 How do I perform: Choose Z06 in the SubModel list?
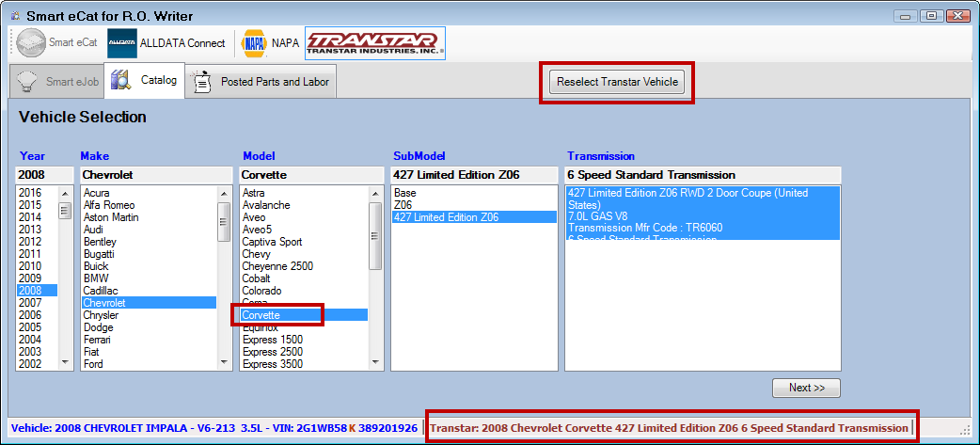(x=403, y=205)
